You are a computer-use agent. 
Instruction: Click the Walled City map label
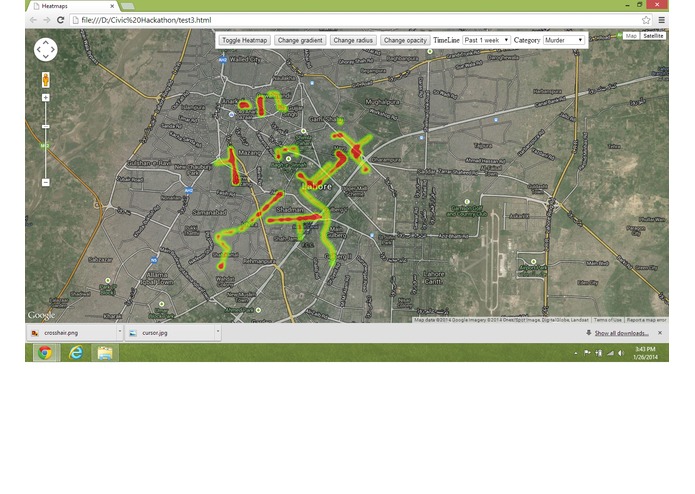[244, 59]
